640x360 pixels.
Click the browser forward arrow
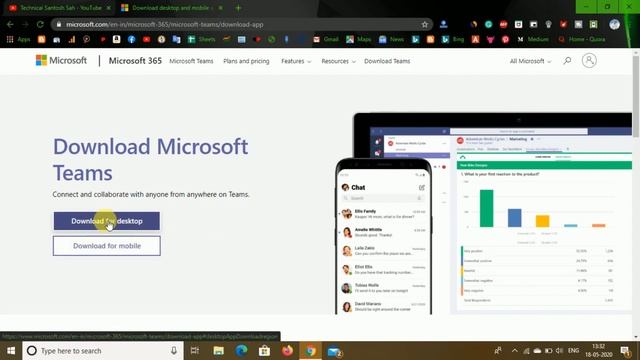[25, 24]
